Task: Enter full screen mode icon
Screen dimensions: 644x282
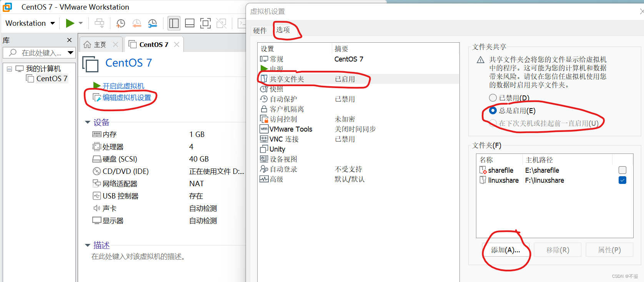Action: pyautogui.click(x=206, y=23)
